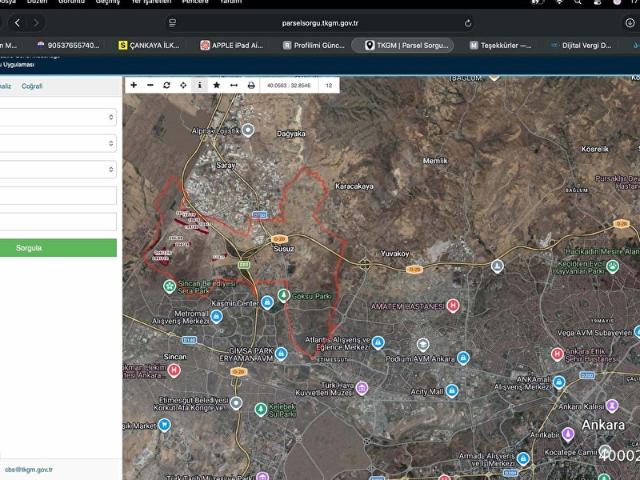This screenshot has height=480, width=640.
Task: Switch to the Dijital Vergi D... tab
Action: (x=581, y=45)
